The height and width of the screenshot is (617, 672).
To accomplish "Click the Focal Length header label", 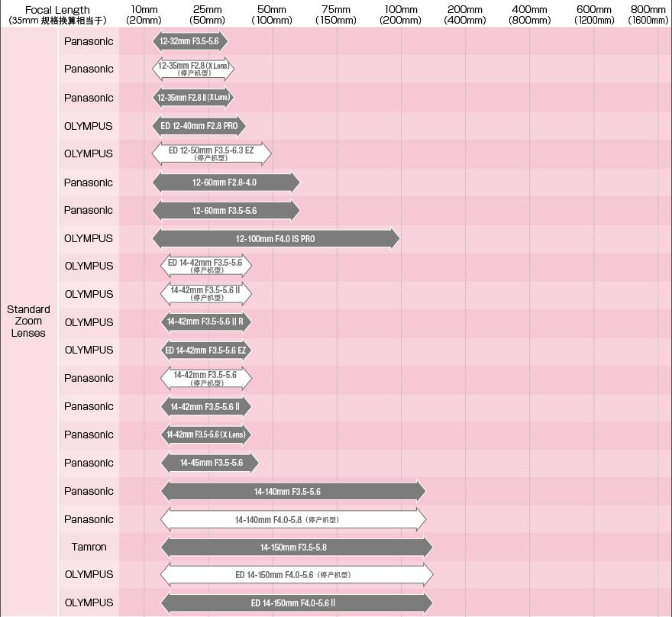I will coord(57,15).
